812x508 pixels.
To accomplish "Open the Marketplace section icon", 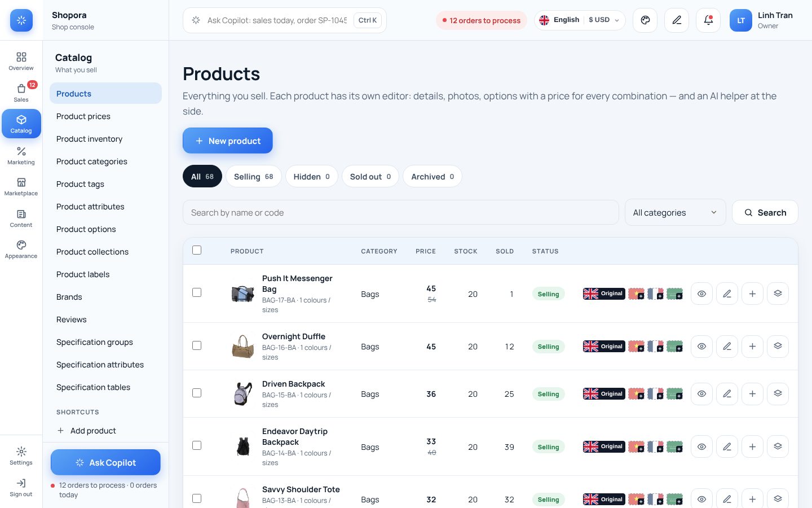I will [21, 186].
